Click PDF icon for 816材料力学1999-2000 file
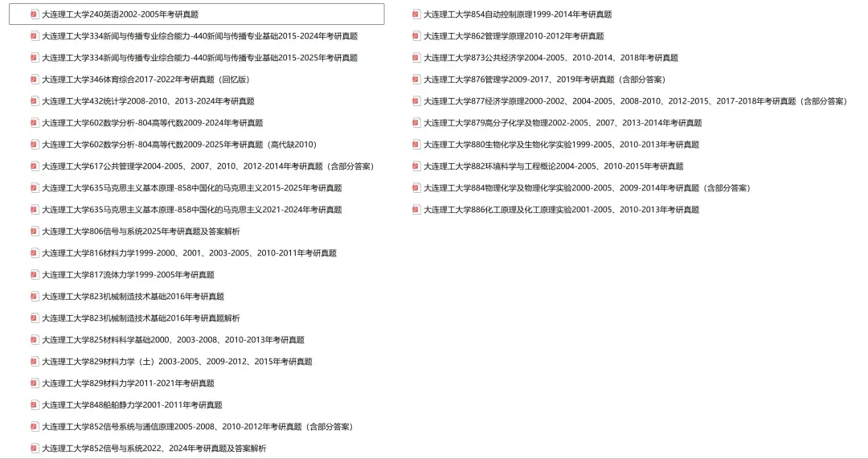Image resolution: width=868 pixels, height=459 pixels. (35, 253)
